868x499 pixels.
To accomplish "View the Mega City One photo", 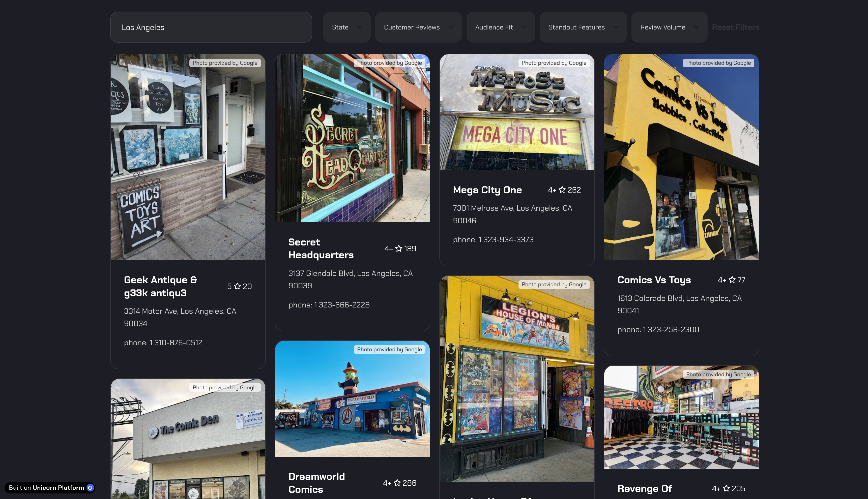I will pyautogui.click(x=517, y=112).
